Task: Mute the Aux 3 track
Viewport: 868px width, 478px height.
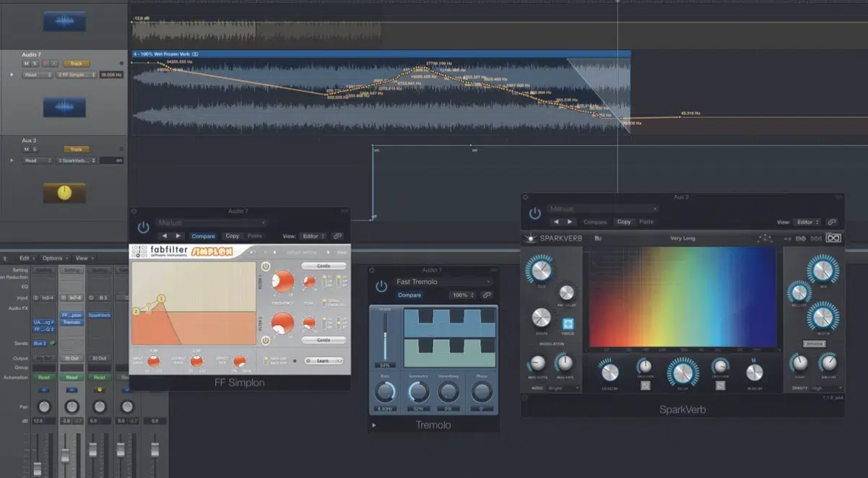Action: click(26, 149)
